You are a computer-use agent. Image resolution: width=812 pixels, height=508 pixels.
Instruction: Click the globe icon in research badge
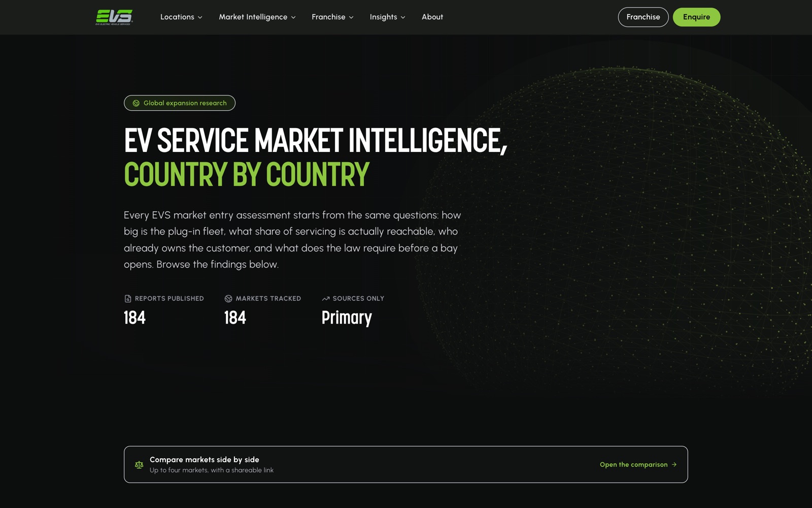coord(136,103)
